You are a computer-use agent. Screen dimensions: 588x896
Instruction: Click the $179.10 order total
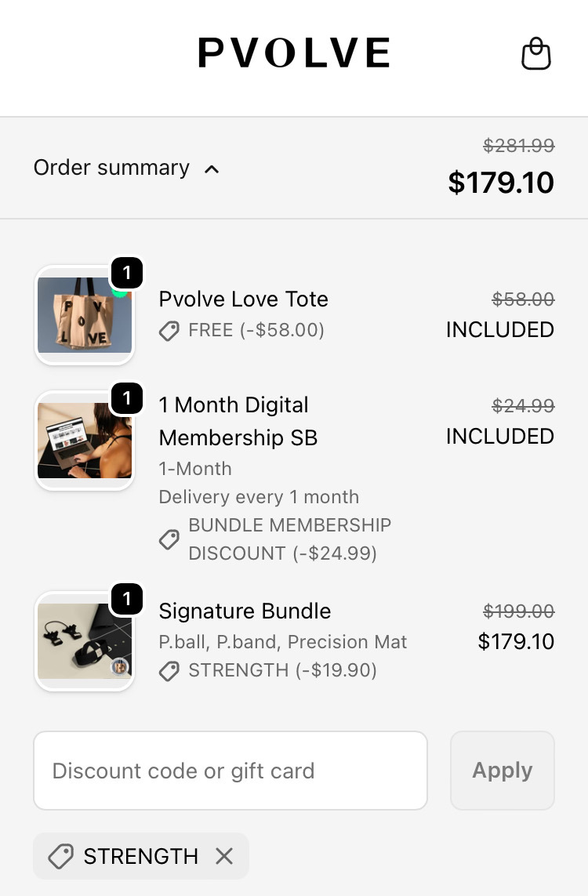(500, 183)
